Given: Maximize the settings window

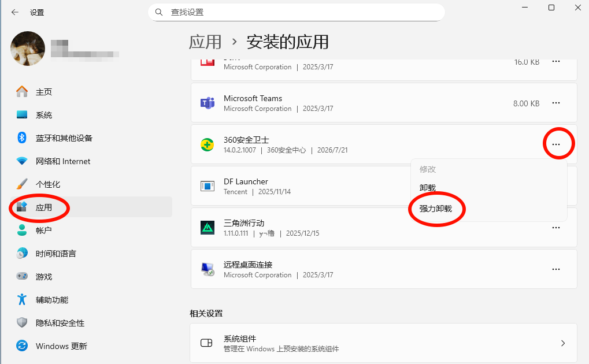Looking at the screenshot, I should [x=551, y=8].
